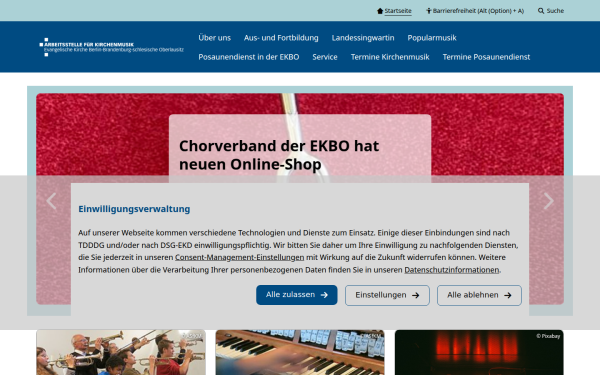Click the accessibility person icon
600x375 pixels.
[x=429, y=11]
